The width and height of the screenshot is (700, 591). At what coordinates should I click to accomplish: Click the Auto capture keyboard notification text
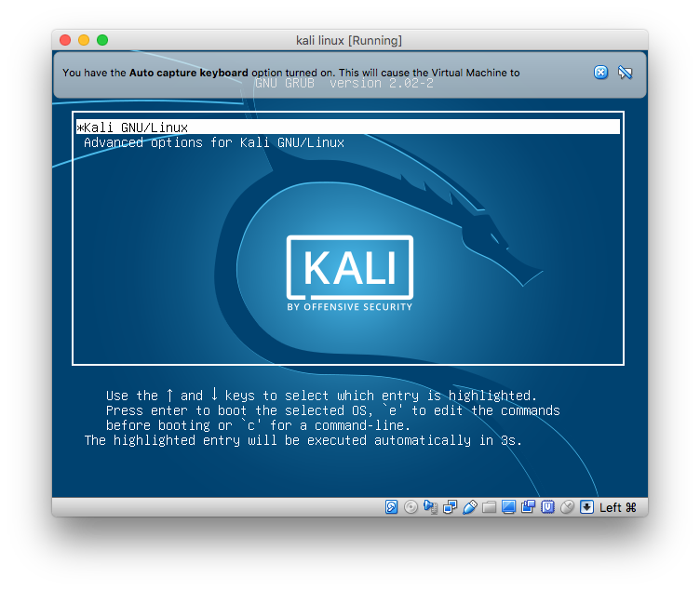290,73
